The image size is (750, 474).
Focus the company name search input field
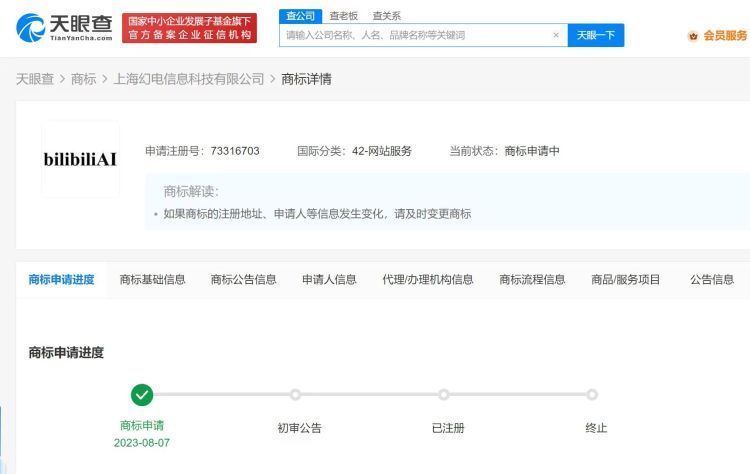click(415, 35)
